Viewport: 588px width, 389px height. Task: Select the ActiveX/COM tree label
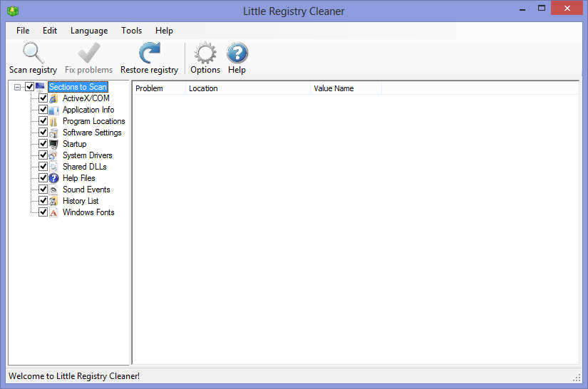pos(86,98)
